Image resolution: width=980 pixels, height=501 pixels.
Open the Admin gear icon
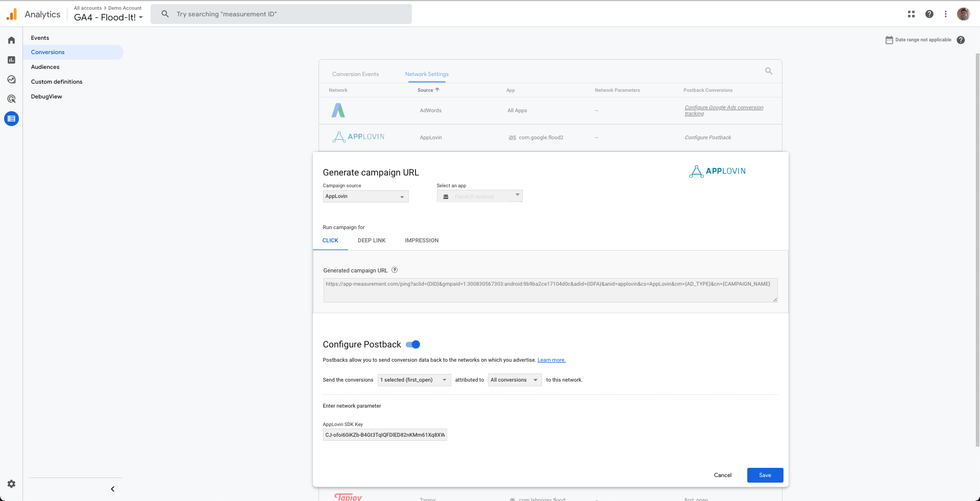tap(11, 484)
